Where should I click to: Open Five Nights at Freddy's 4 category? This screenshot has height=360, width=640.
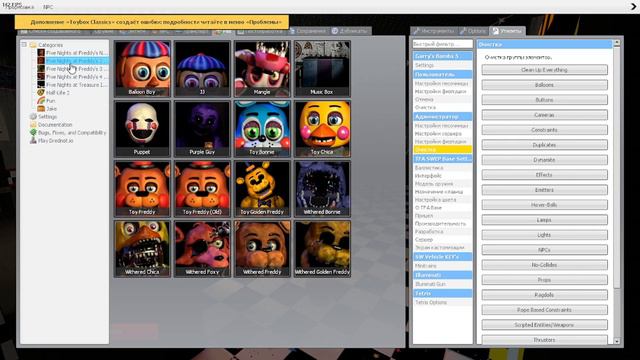pyautogui.click(x=73, y=77)
